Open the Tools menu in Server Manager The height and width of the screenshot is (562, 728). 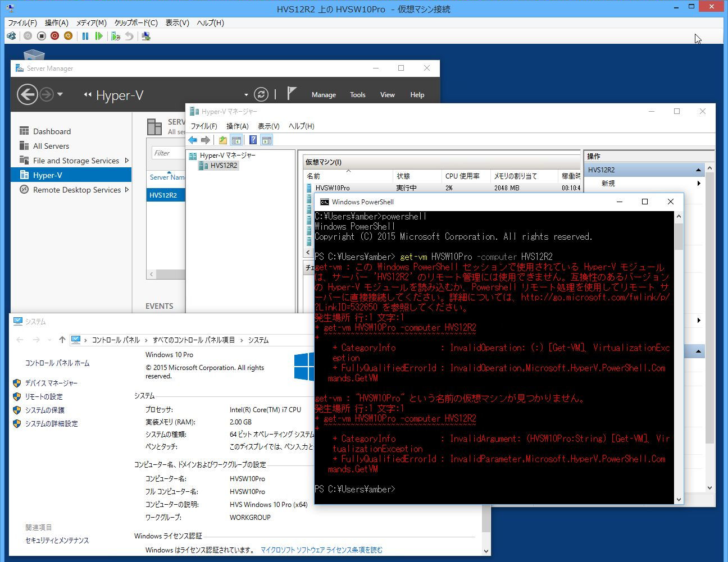tap(358, 95)
